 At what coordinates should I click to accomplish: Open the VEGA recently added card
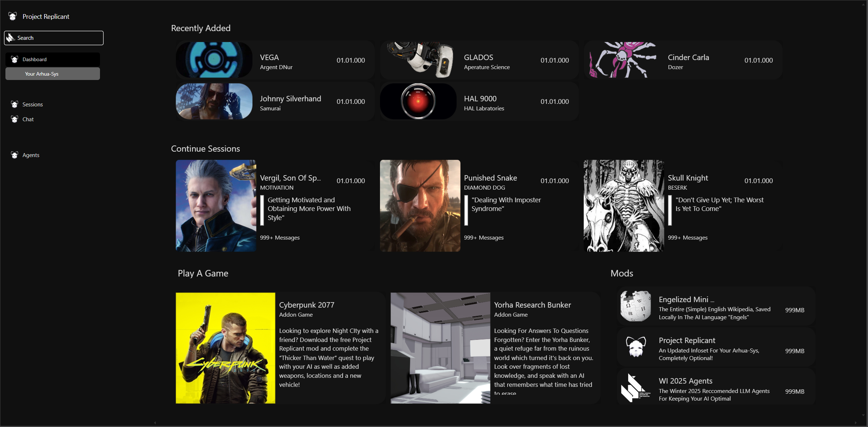click(275, 60)
